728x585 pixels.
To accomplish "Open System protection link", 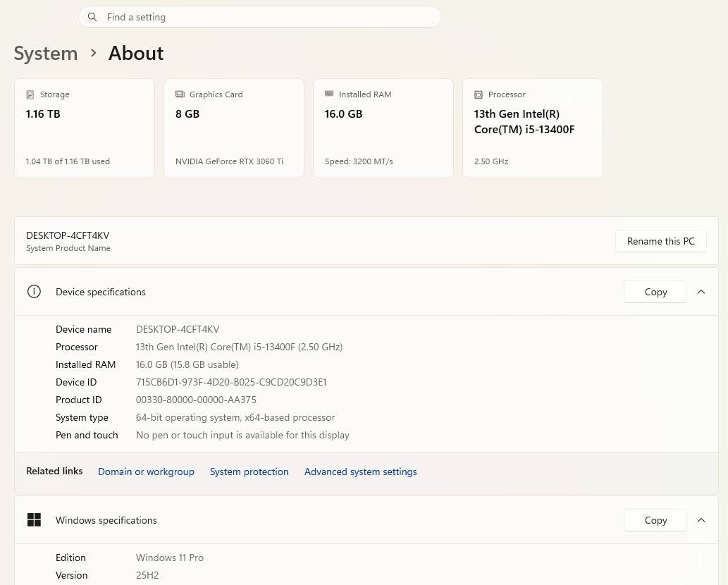I will click(249, 472).
